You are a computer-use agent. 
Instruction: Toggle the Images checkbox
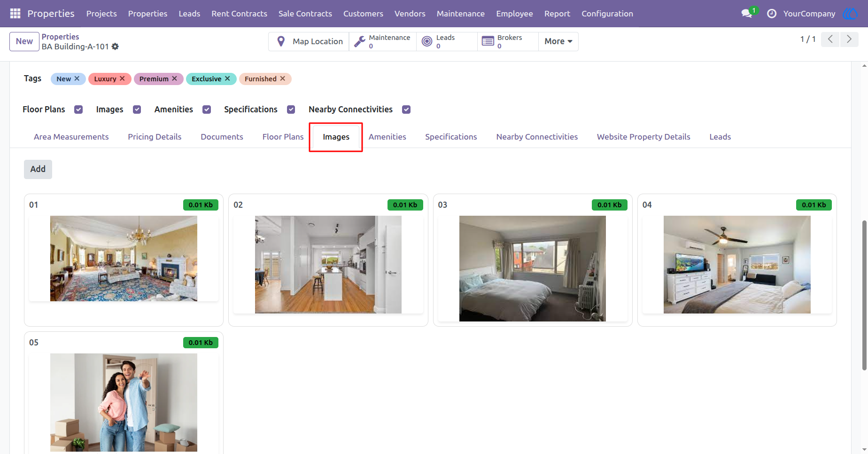point(137,110)
